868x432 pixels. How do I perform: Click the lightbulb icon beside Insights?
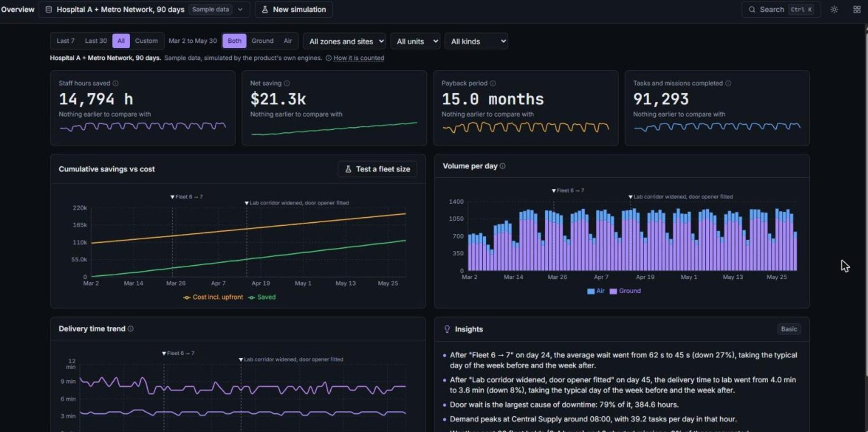click(x=447, y=329)
